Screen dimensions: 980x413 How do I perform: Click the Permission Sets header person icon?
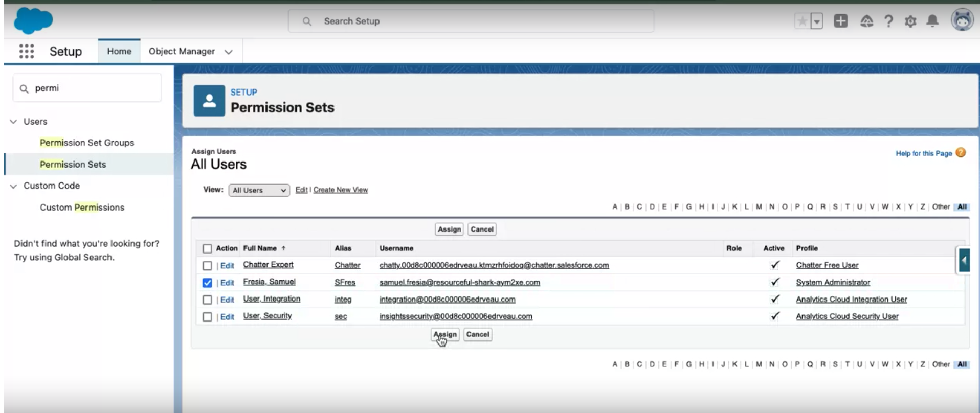coord(209,101)
